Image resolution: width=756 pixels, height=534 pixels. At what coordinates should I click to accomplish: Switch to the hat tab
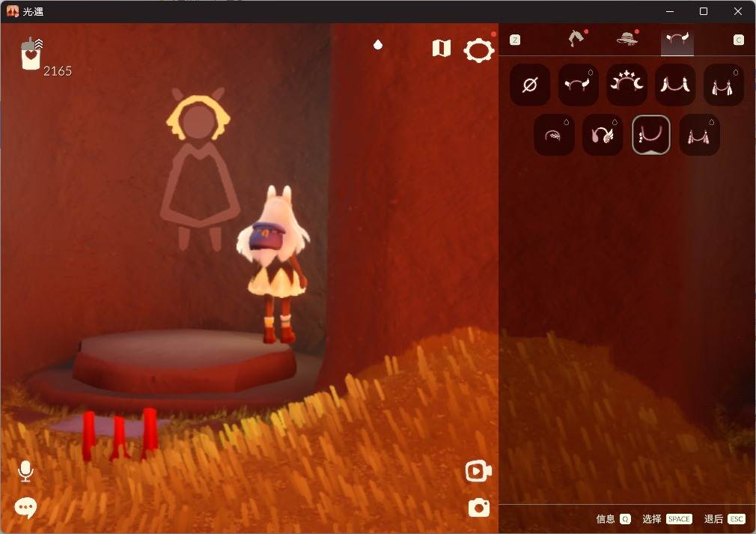(628, 38)
